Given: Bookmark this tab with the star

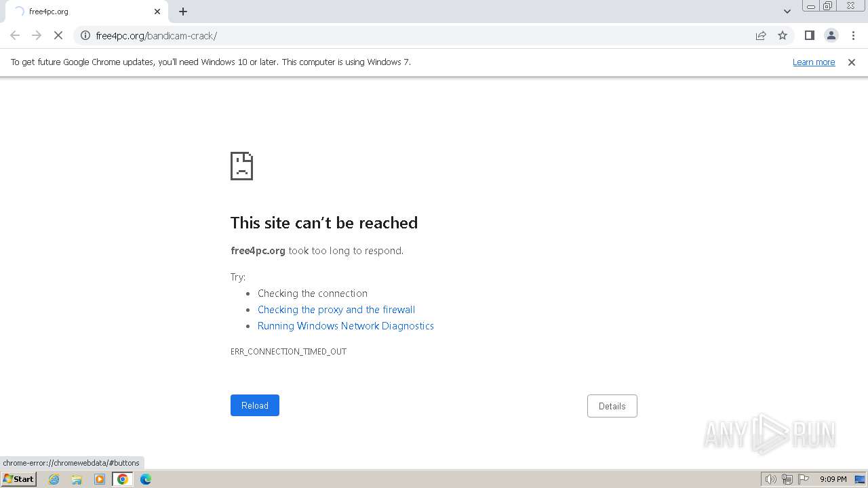Looking at the screenshot, I should [x=783, y=35].
